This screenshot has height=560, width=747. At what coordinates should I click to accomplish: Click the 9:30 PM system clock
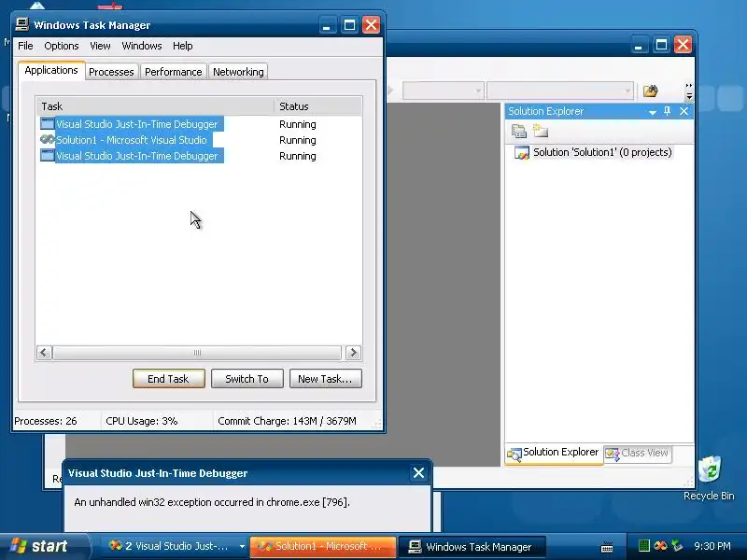click(712, 546)
